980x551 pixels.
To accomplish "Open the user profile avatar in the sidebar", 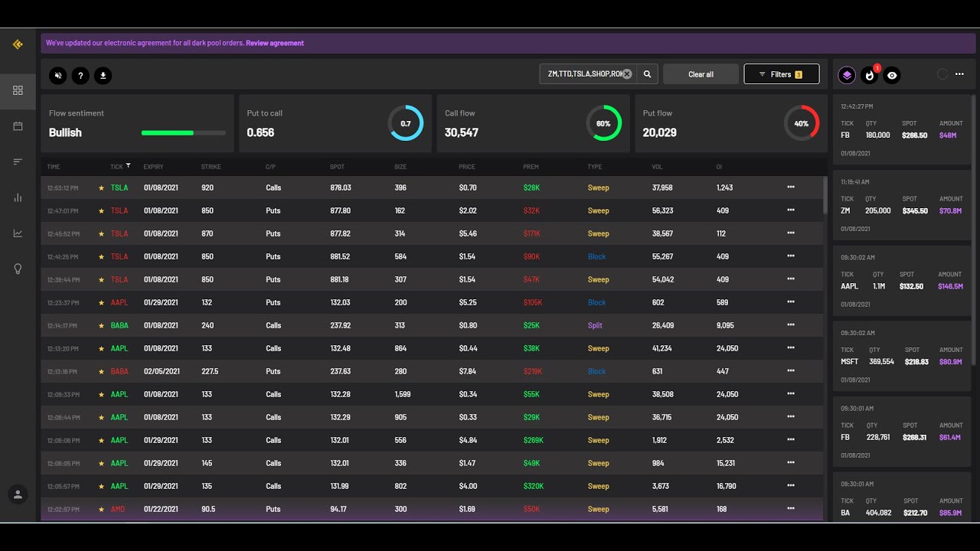I will click(x=18, y=494).
